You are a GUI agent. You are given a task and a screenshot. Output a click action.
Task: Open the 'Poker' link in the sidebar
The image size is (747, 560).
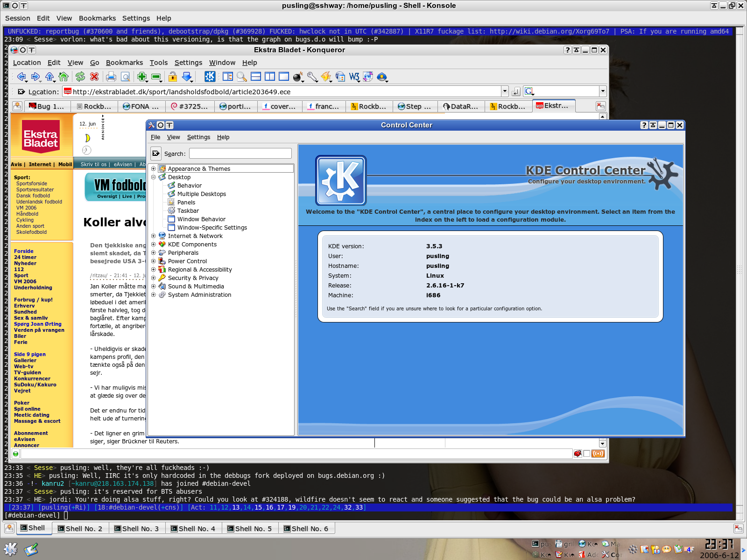(21, 403)
